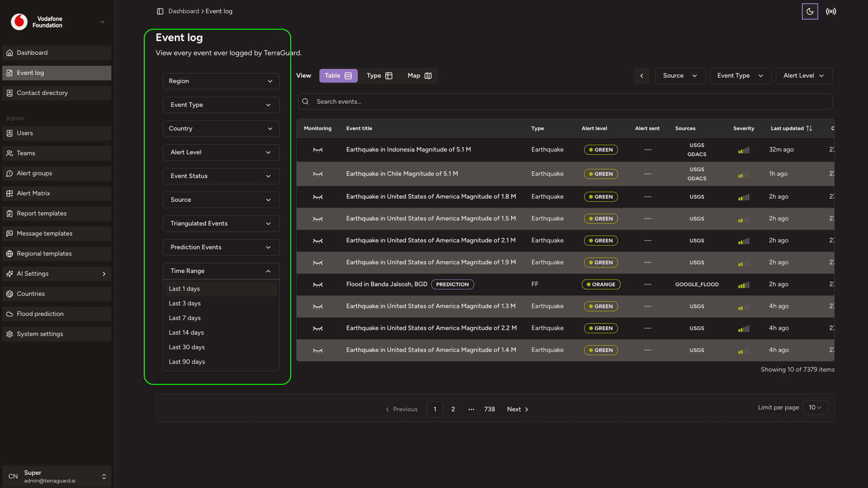Viewport: 868px width, 488px height.
Task: Switch to Map view tab
Action: click(x=419, y=76)
